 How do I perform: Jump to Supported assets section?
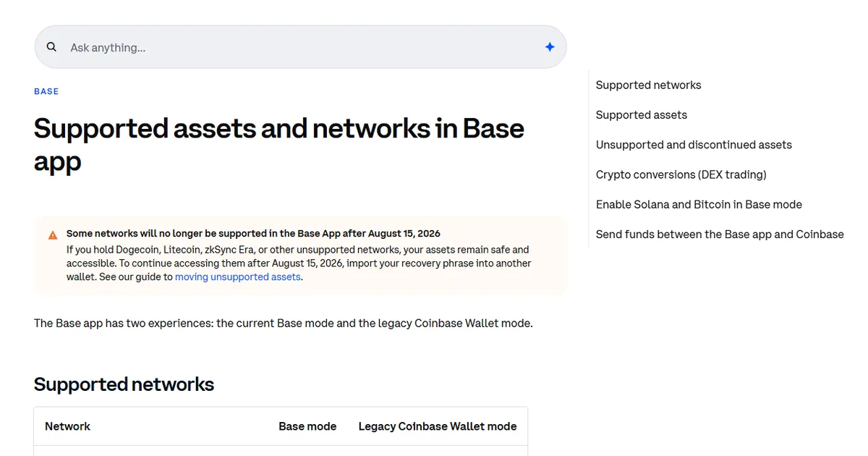[641, 115]
